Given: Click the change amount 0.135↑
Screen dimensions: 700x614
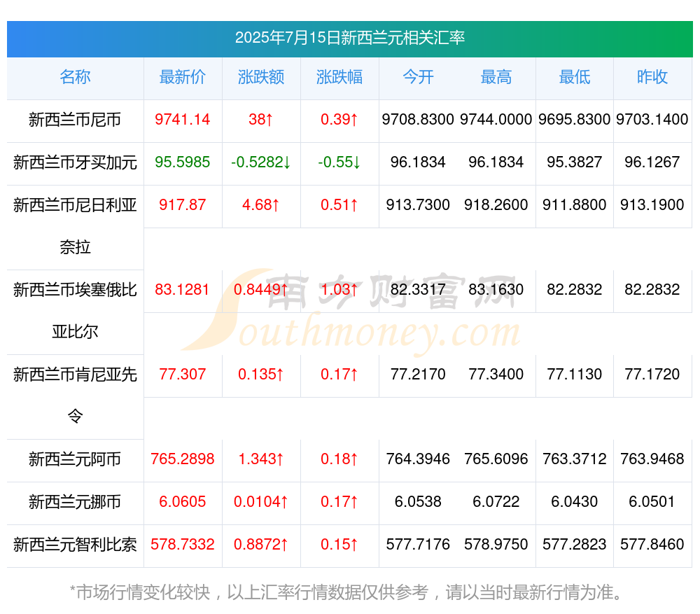Looking at the screenshot, I should tap(260, 374).
